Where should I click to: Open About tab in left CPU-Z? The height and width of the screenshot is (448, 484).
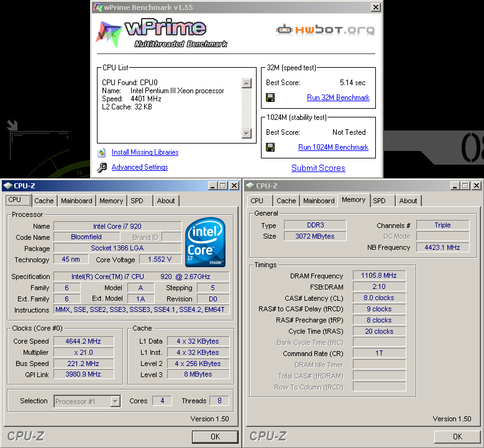click(x=166, y=201)
